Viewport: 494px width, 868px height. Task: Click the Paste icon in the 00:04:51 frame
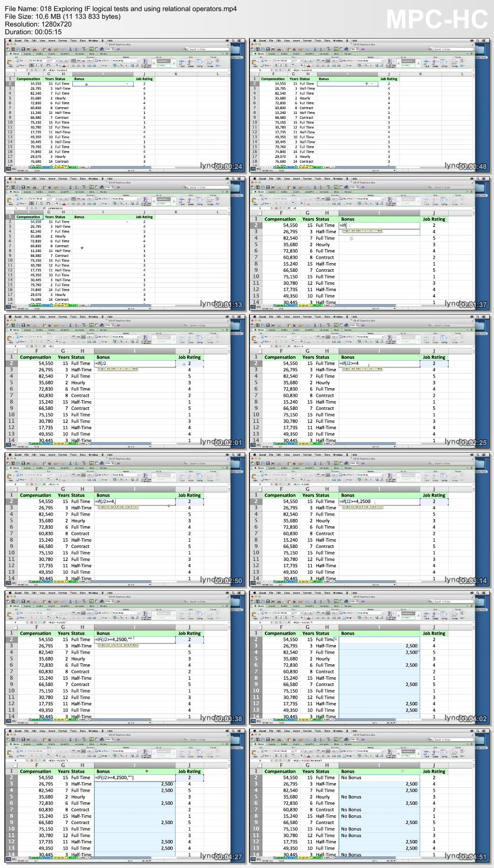pos(255,753)
